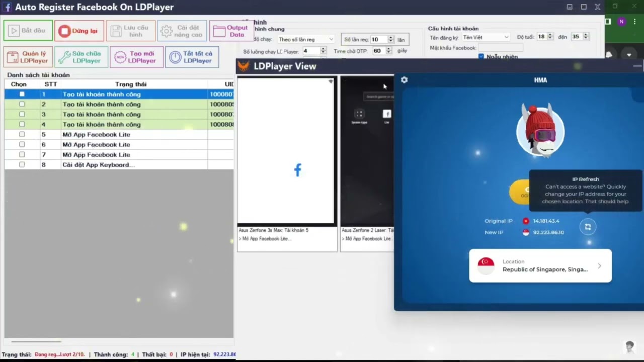Click the Mật khẩu Facebook input field
The height and width of the screenshot is (362, 644).
click(501, 48)
